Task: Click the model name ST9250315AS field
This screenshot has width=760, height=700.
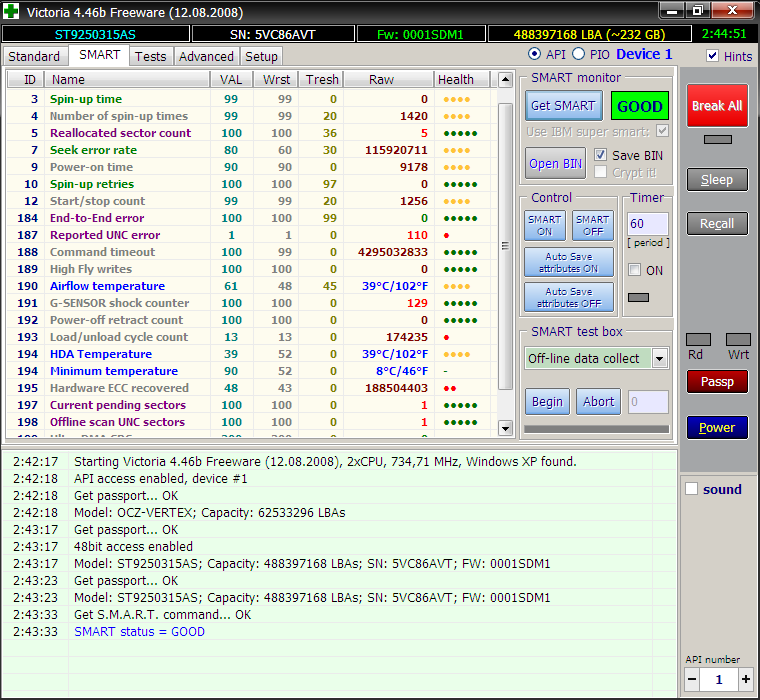Action: [x=95, y=34]
